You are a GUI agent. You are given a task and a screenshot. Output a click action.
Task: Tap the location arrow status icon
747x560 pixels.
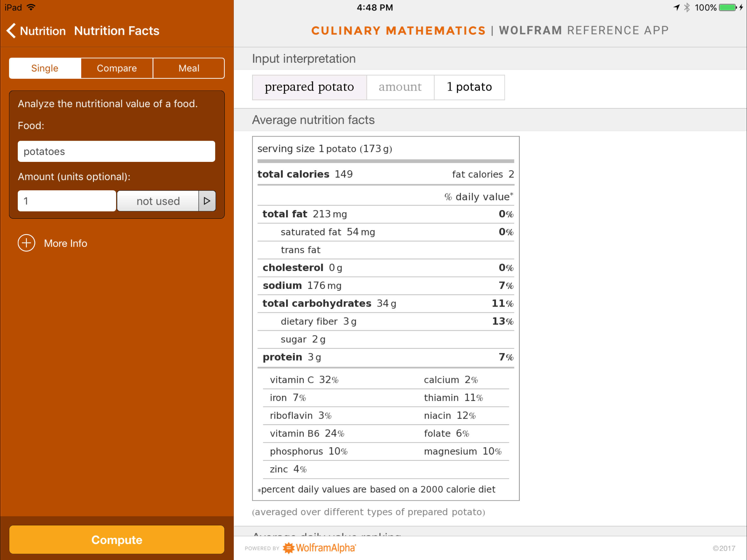click(676, 7)
